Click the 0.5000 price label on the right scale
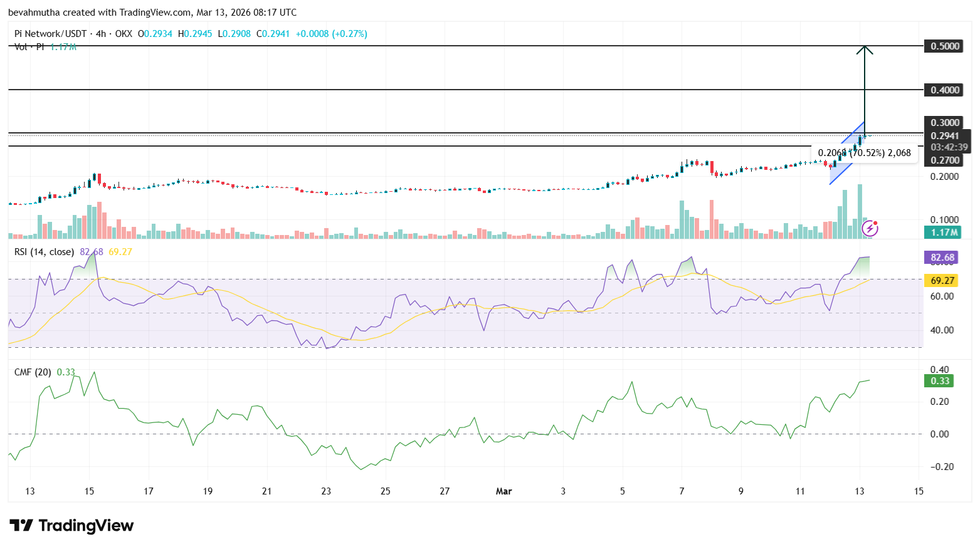The width and height of the screenshot is (980, 549). point(942,46)
